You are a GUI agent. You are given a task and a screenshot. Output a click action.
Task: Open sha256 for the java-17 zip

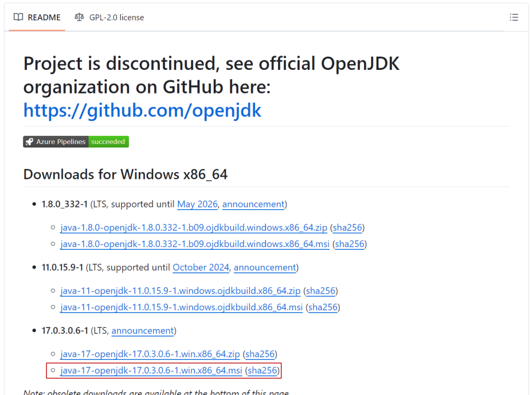point(260,354)
